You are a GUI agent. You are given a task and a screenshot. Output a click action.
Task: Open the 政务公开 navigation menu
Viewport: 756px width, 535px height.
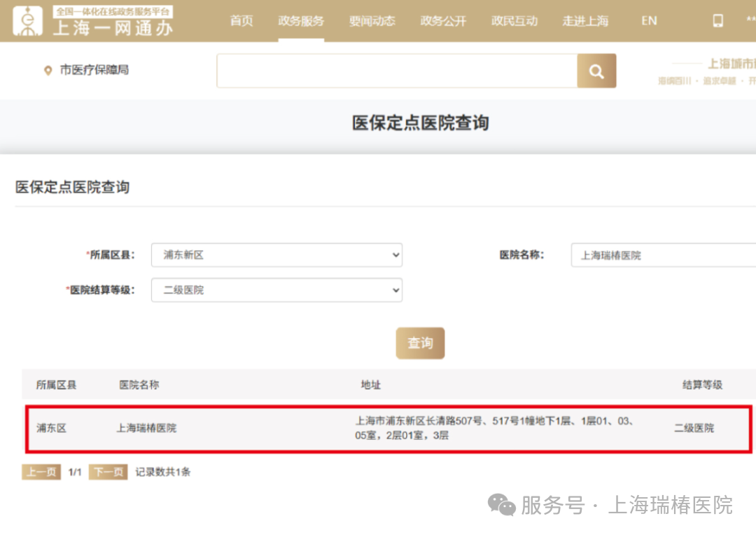[x=442, y=21]
